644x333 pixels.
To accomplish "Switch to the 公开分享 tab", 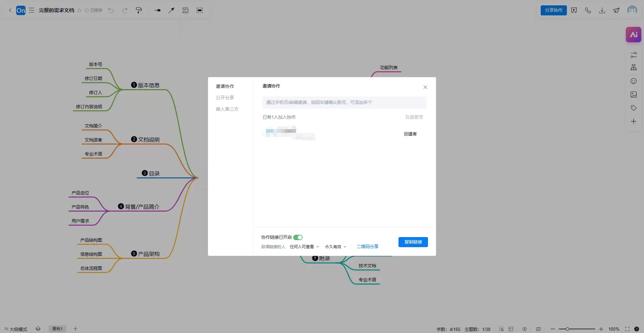I will tap(225, 98).
